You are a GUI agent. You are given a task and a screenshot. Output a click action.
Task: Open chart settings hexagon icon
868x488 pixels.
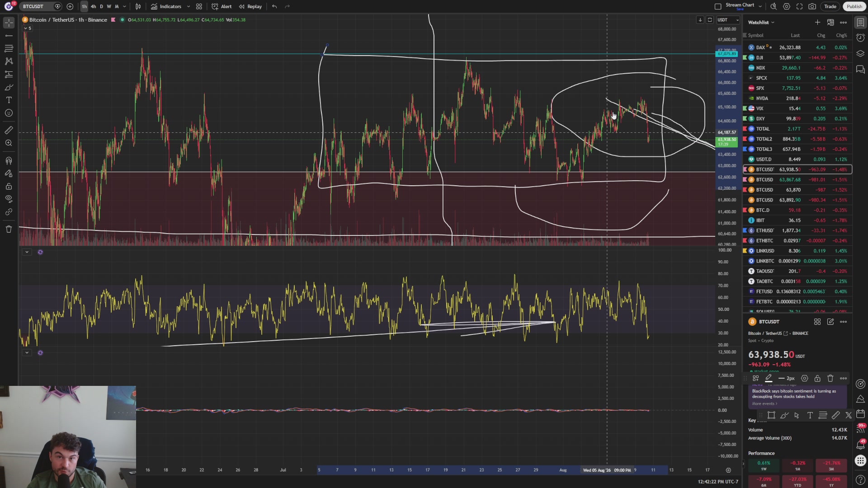[x=787, y=6]
